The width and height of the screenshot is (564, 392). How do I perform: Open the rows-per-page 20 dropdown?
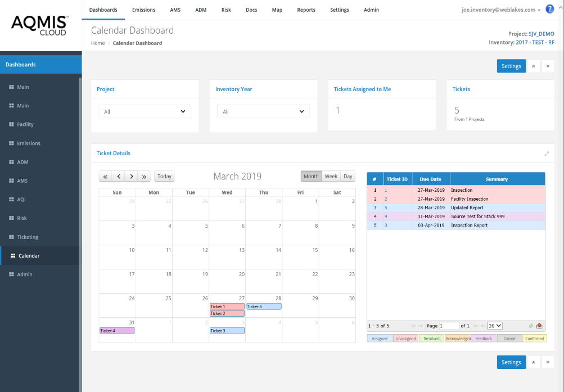(x=495, y=326)
